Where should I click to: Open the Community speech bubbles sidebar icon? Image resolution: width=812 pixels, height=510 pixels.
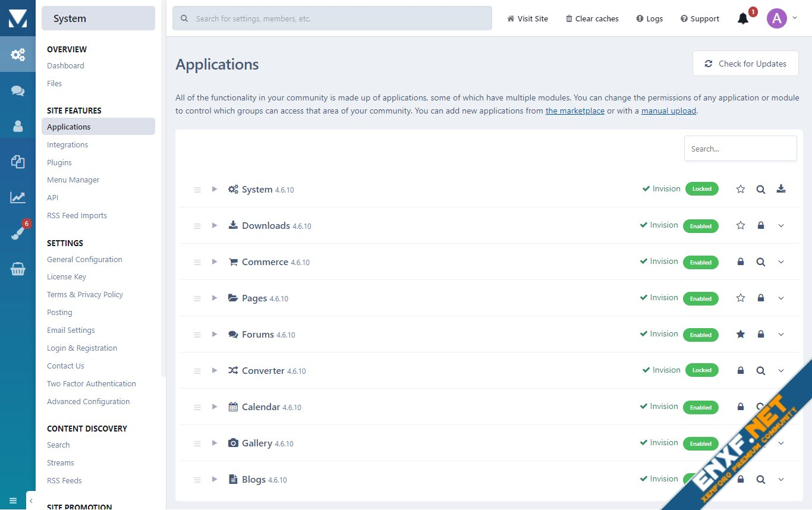click(x=18, y=90)
